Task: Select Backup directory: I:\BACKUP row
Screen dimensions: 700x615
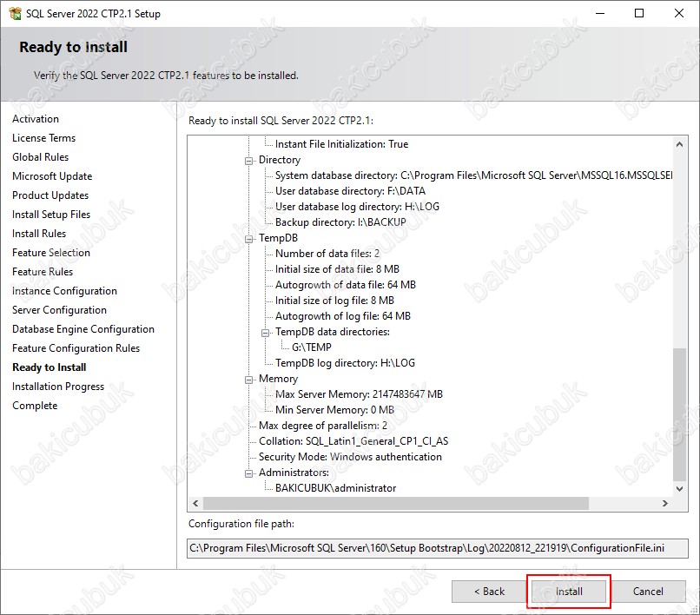Action: pyautogui.click(x=340, y=222)
